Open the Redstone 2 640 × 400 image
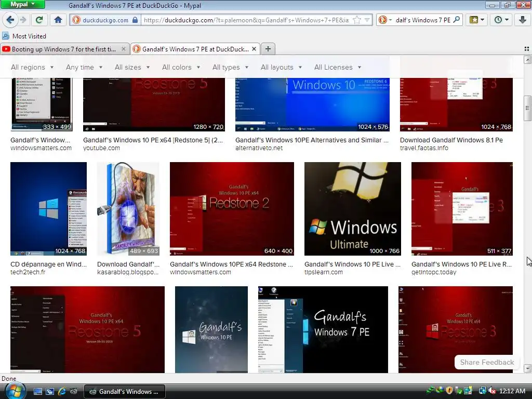This screenshot has width=532, height=399. pyautogui.click(x=232, y=209)
